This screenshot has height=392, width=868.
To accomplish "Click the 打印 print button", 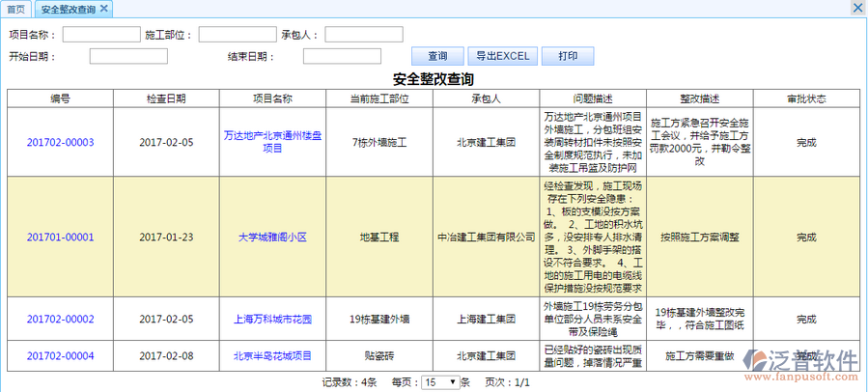I will [x=568, y=56].
